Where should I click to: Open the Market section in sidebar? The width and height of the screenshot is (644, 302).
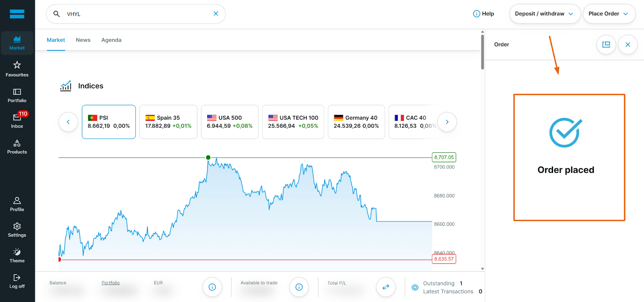17,43
